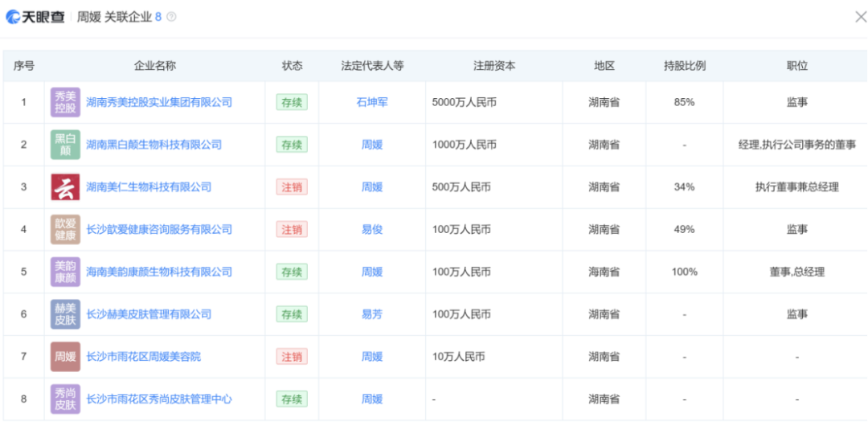Image resolution: width=868 pixels, height=430 pixels.
Task: Click the 赫美皮肤 company logo icon
Action: tap(65, 314)
